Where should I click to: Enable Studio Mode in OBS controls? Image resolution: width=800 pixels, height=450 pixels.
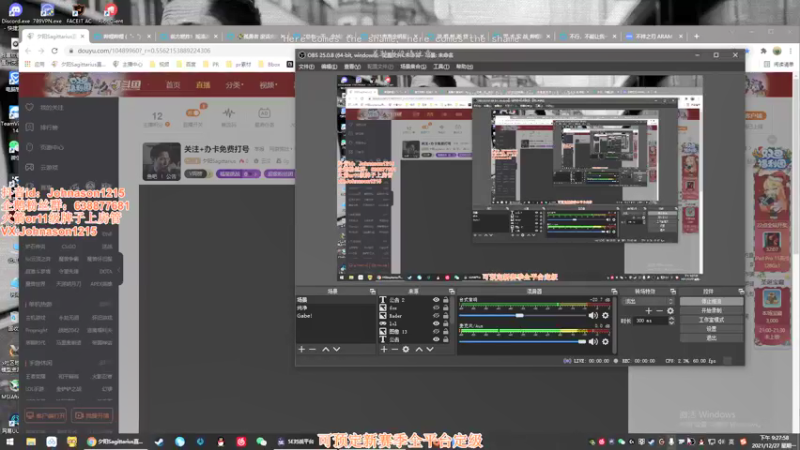711,320
